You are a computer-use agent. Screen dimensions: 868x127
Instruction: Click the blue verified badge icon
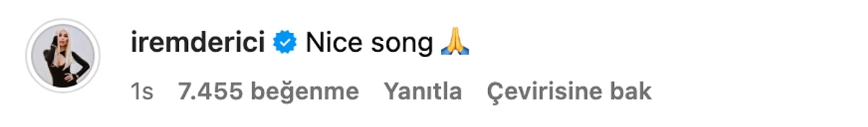click(x=285, y=42)
